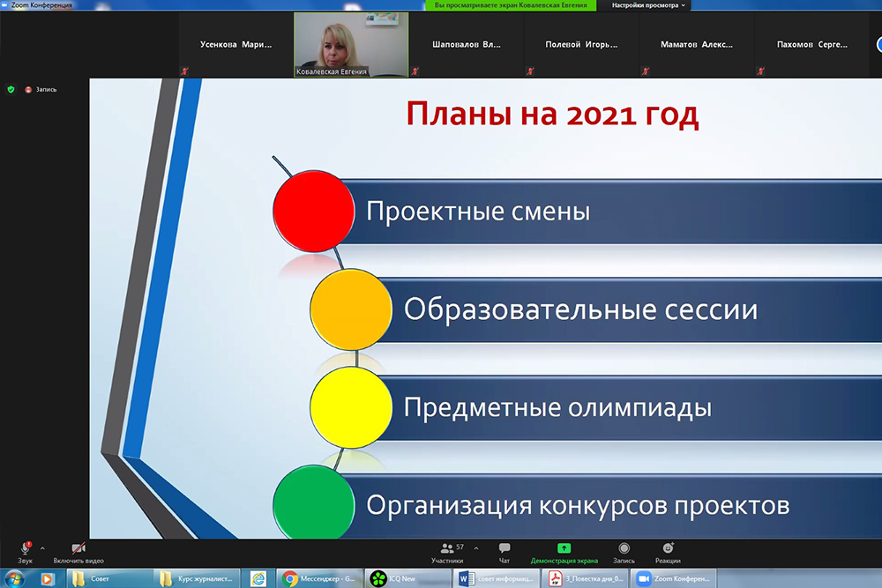The image size is (882, 588).
Task: Click the red circle on the slide
Action: (x=314, y=212)
